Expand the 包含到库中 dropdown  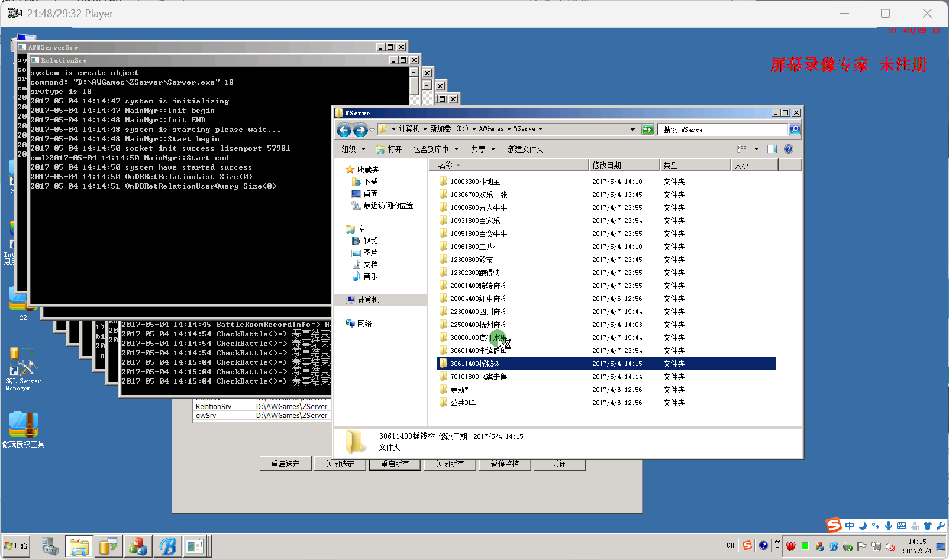click(435, 149)
